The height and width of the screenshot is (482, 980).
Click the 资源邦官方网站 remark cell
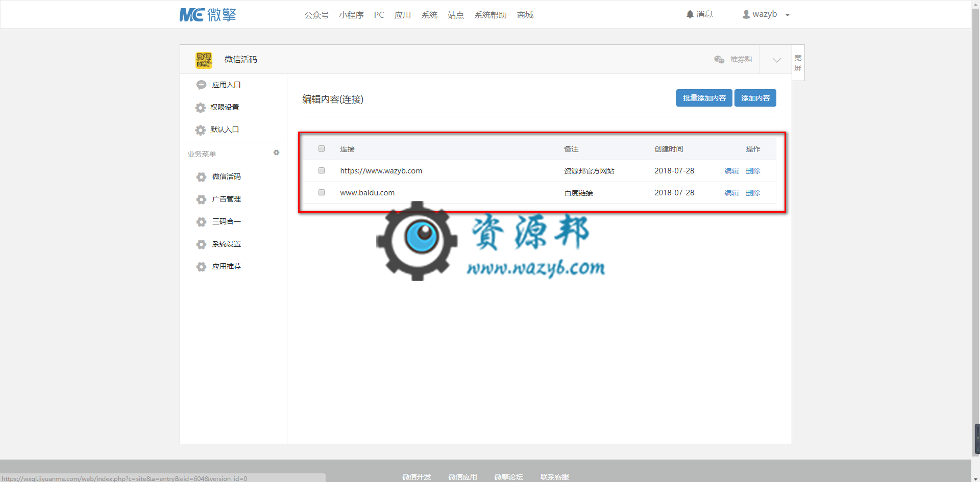coord(589,171)
